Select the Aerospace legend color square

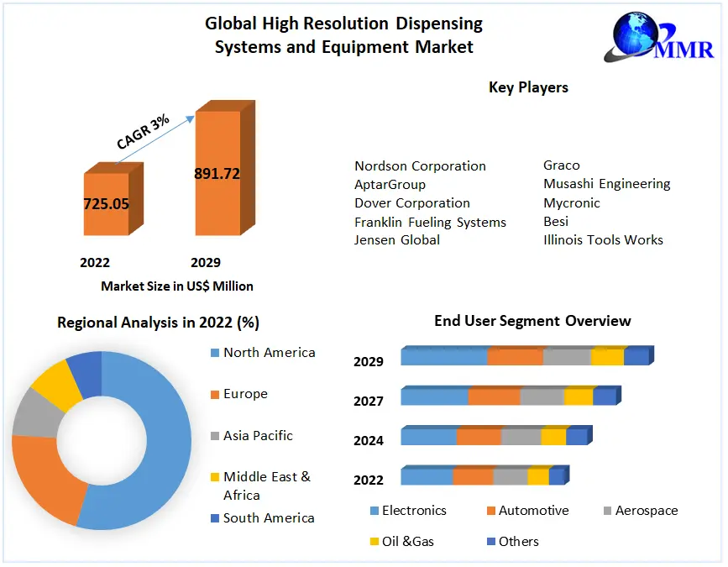[x=607, y=512]
